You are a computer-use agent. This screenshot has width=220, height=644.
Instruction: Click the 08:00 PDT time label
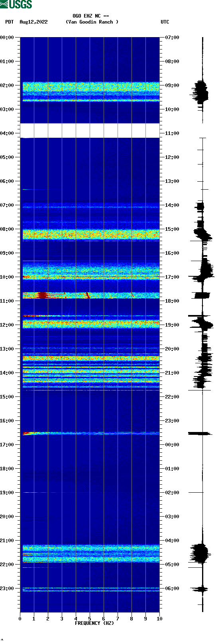[x=7, y=229]
